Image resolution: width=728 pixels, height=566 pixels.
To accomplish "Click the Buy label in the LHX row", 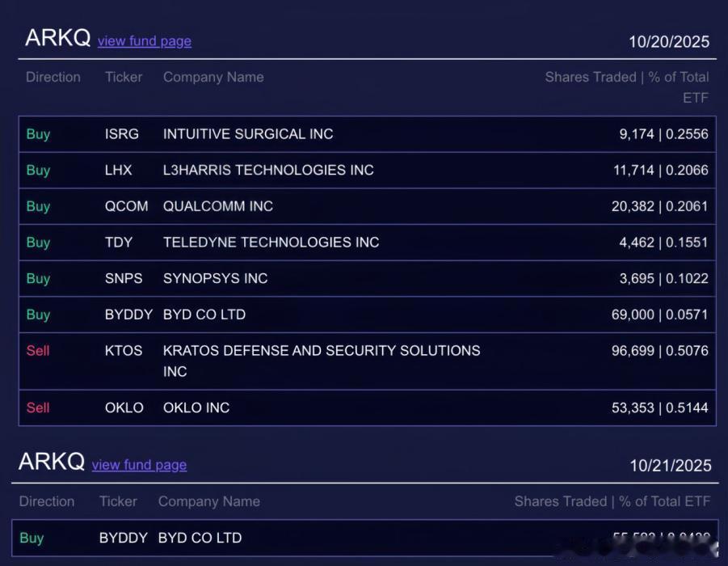I will coord(38,171).
